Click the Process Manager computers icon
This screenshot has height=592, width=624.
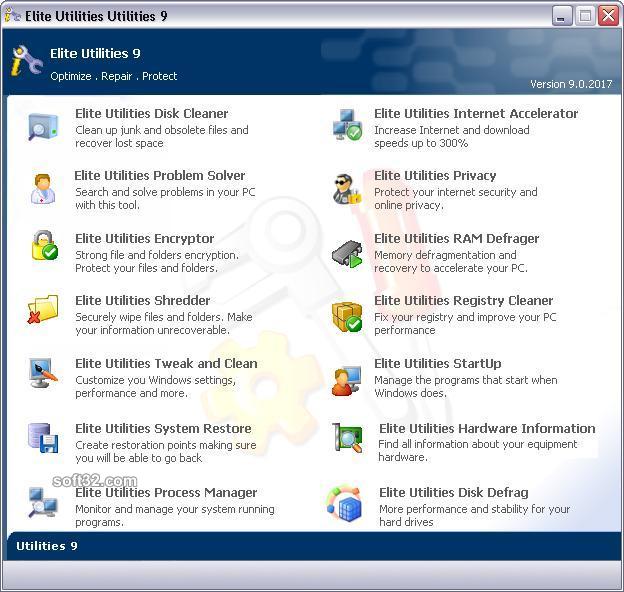pyautogui.click(x=43, y=502)
